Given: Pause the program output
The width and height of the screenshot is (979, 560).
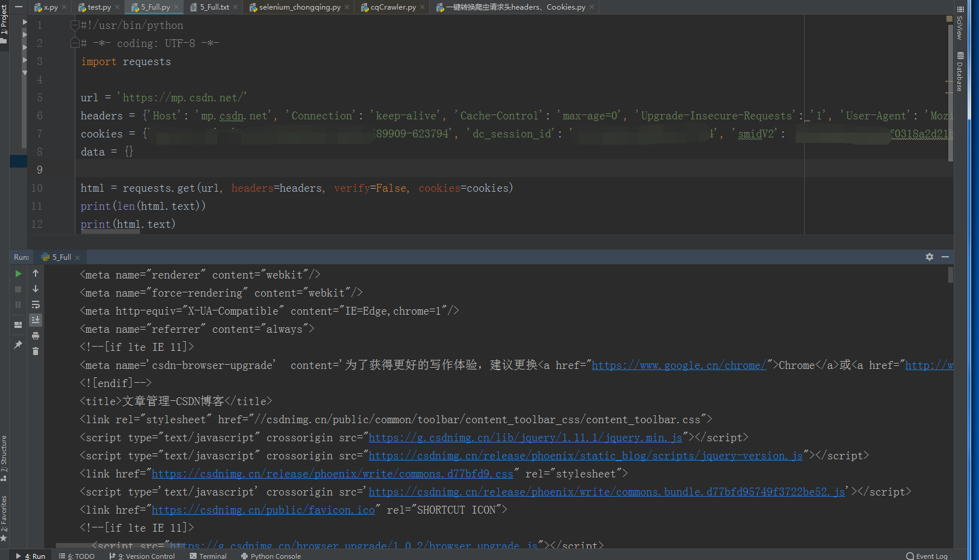Looking at the screenshot, I should 18,304.
